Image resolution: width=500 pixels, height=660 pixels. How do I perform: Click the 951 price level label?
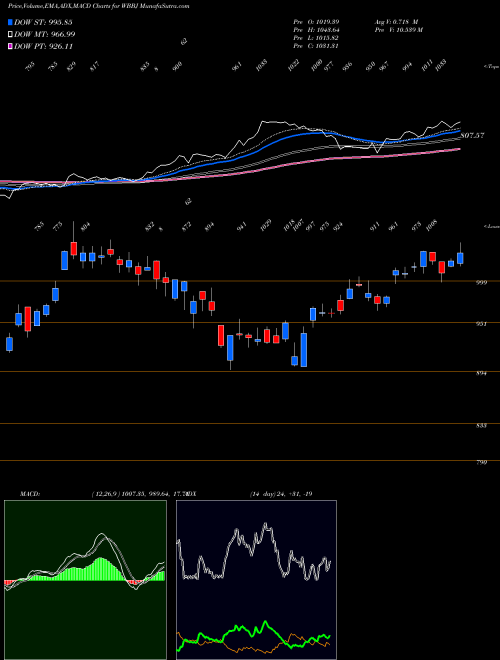pyautogui.click(x=482, y=324)
